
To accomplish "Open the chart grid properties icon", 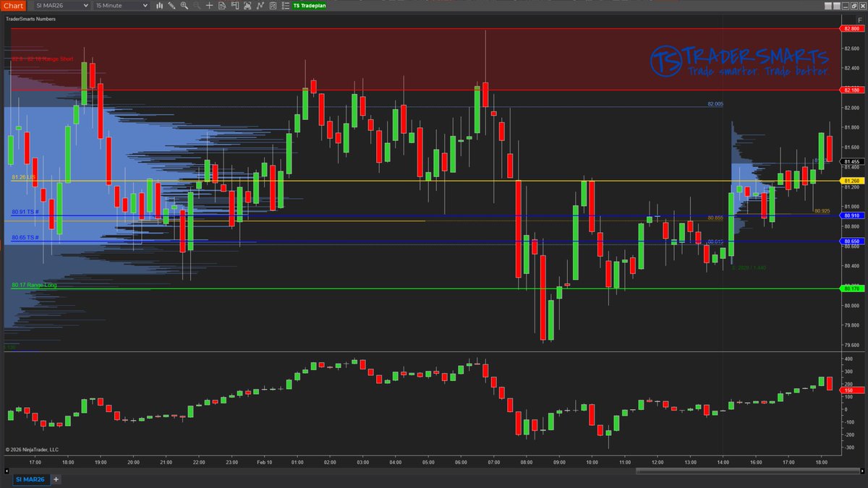I will click(x=273, y=6).
